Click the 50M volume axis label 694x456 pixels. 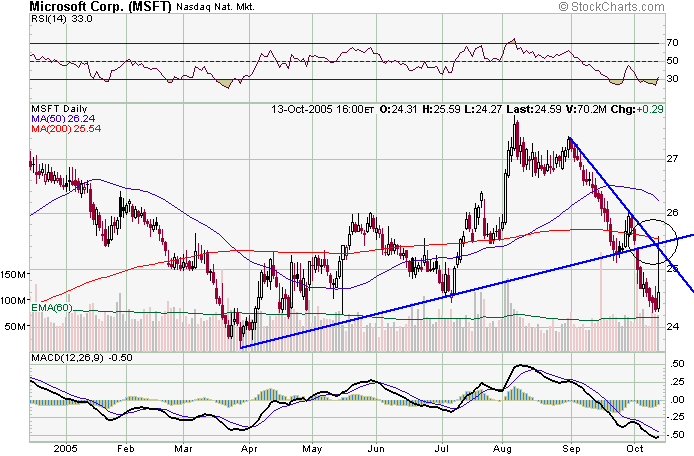tap(15, 327)
